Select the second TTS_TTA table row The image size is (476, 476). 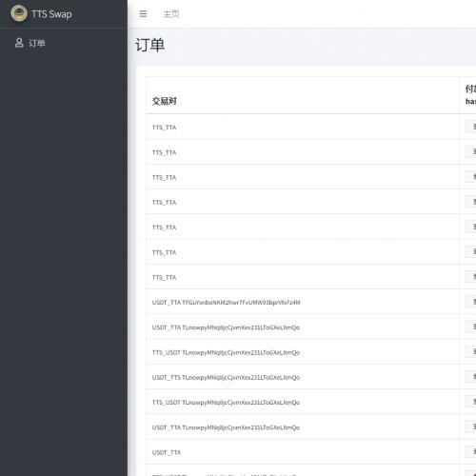click(x=311, y=152)
